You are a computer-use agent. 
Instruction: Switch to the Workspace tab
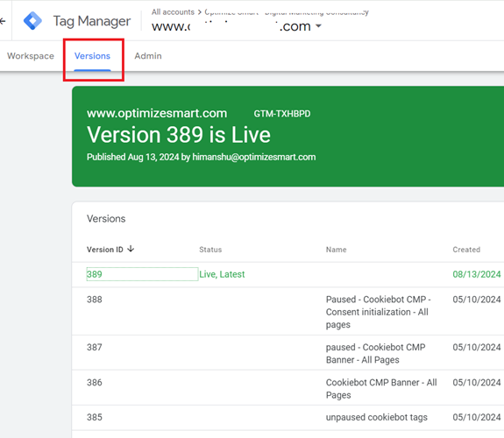31,56
